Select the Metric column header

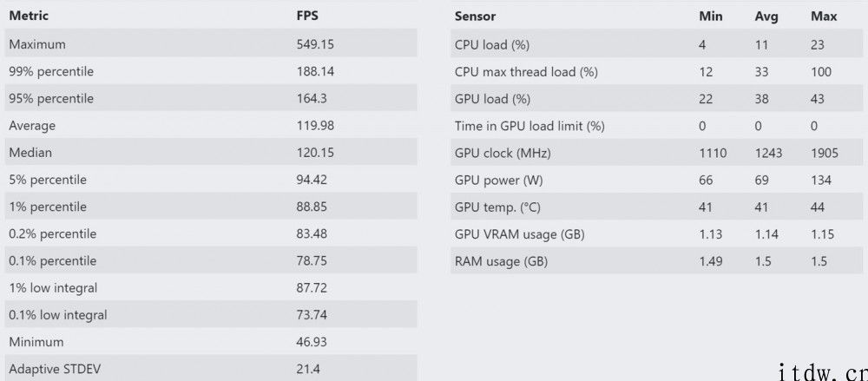[29, 16]
